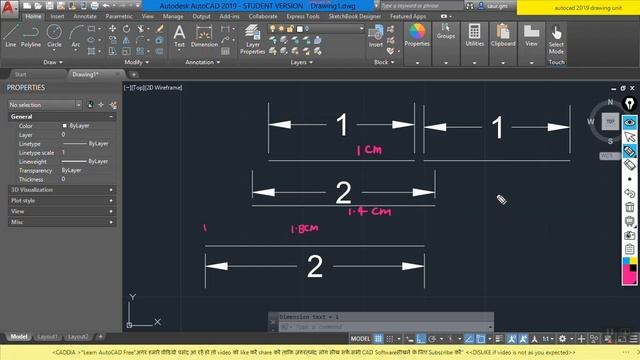Image resolution: width=640 pixels, height=360 pixels.
Task: Click undo in the annotation toolbar
Action: click(x=630, y=193)
